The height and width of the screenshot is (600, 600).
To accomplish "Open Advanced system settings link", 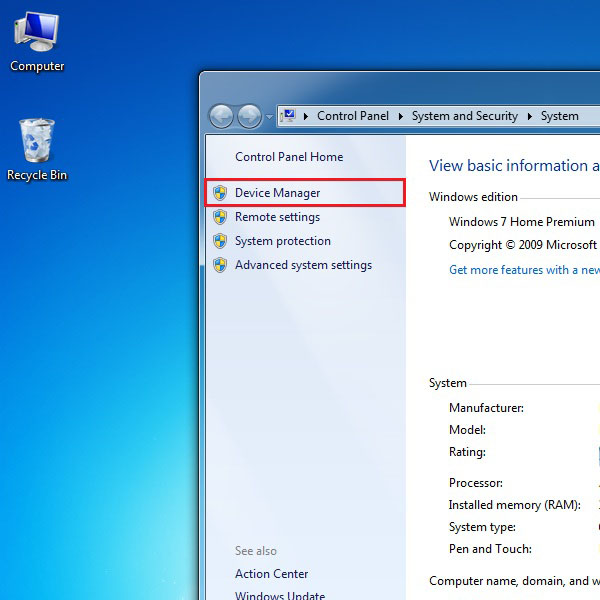I will tap(303, 265).
